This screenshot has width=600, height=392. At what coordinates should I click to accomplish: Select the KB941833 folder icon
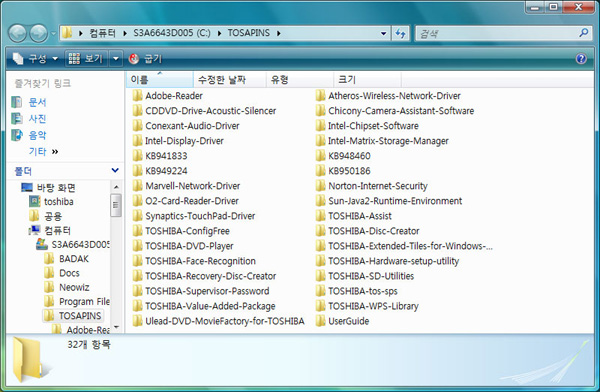click(x=137, y=156)
